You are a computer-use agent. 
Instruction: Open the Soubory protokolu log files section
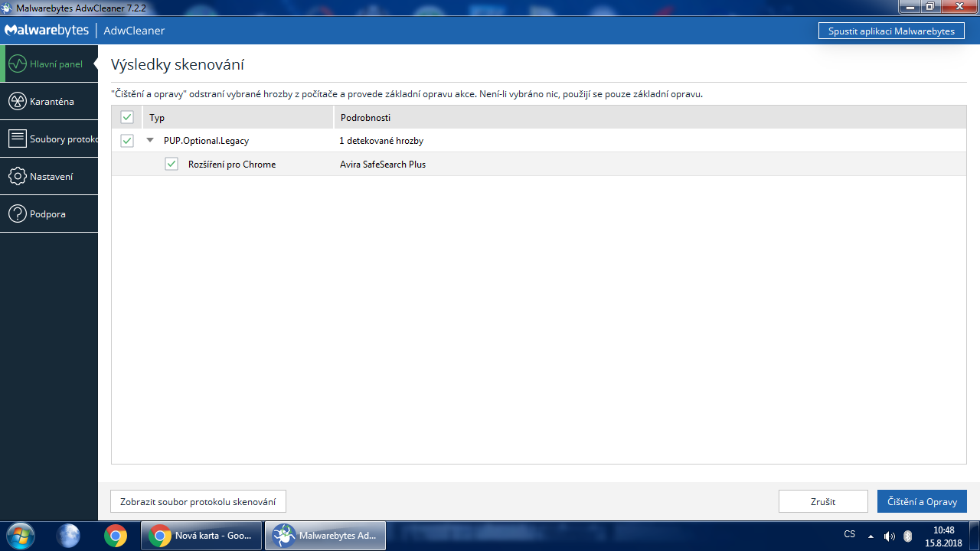pos(49,139)
